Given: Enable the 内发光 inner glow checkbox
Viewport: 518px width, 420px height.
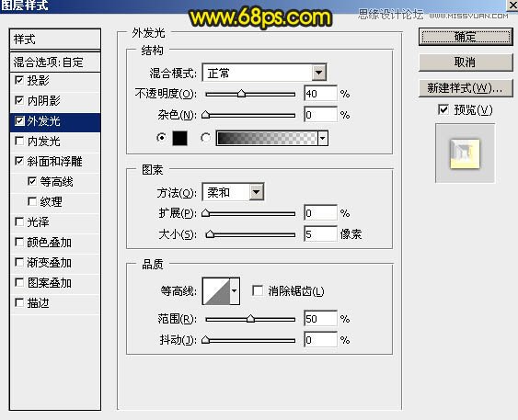Looking at the screenshot, I should point(19,141).
